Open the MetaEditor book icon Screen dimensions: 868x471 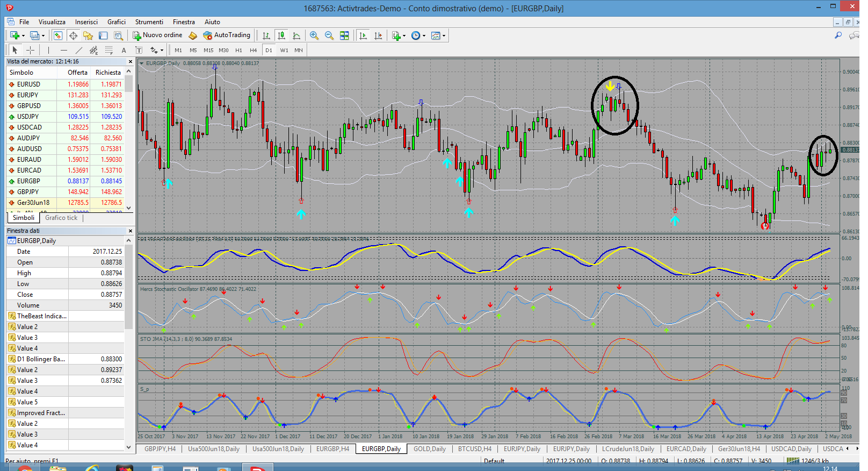click(193, 35)
